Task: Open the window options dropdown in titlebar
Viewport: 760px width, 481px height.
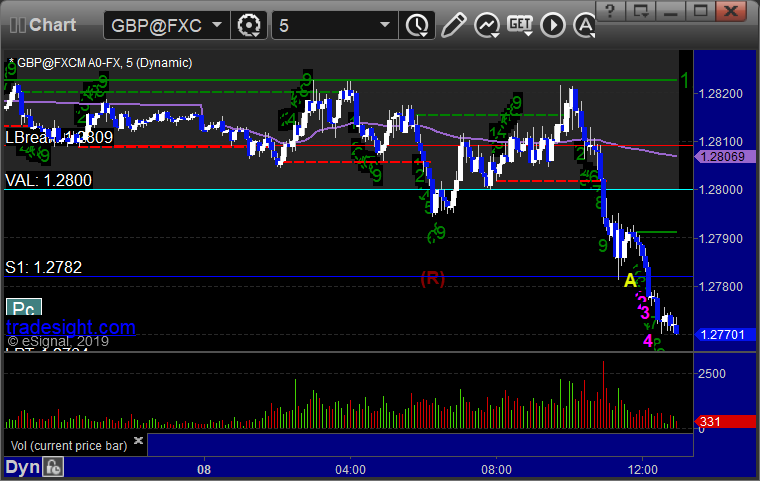Action: pyautogui.click(x=640, y=11)
